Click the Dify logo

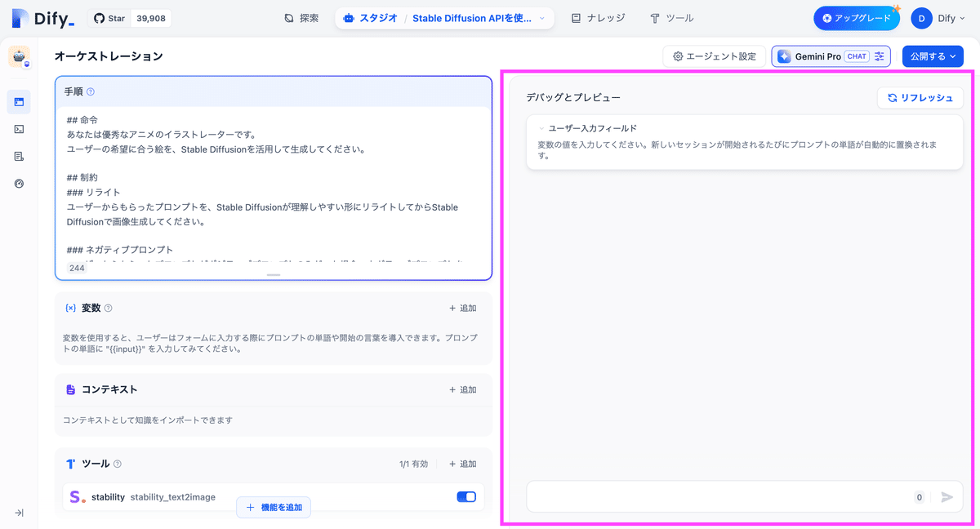(x=42, y=18)
